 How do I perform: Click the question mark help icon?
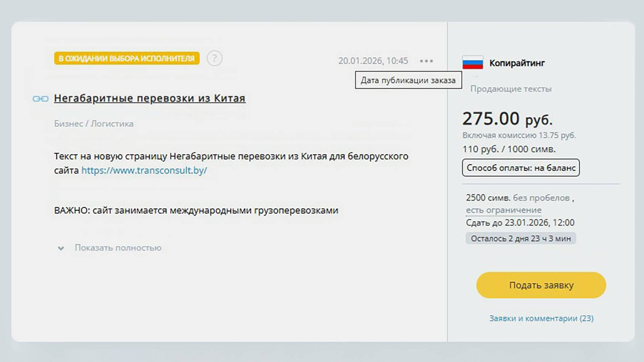click(215, 59)
